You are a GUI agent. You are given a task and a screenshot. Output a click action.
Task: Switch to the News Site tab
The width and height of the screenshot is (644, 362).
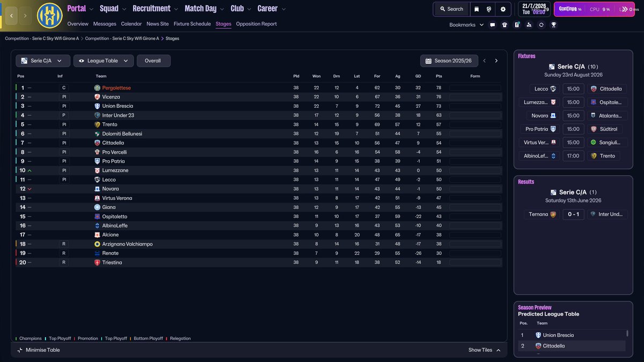[x=158, y=24]
